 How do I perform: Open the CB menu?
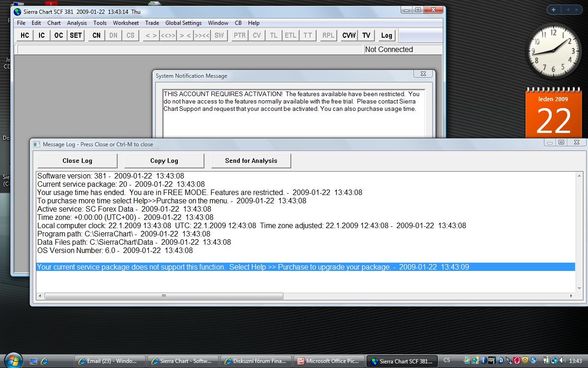click(238, 23)
